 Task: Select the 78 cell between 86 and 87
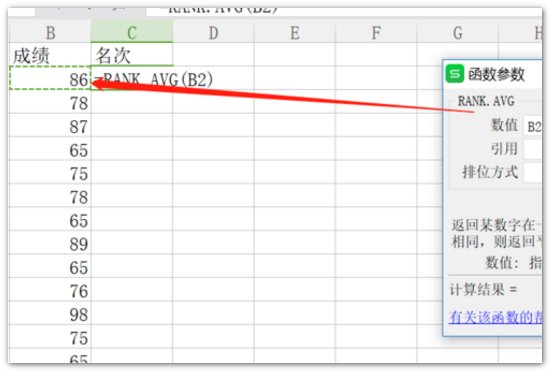[50, 102]
